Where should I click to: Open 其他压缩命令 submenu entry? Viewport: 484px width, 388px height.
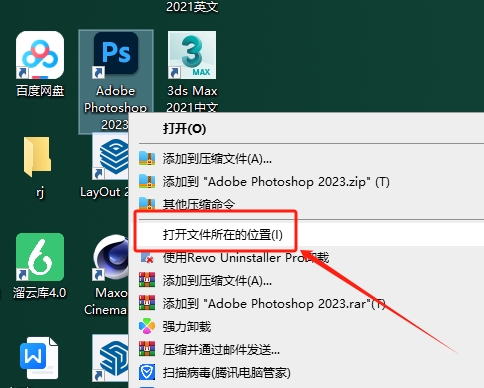tap(306, 203)
